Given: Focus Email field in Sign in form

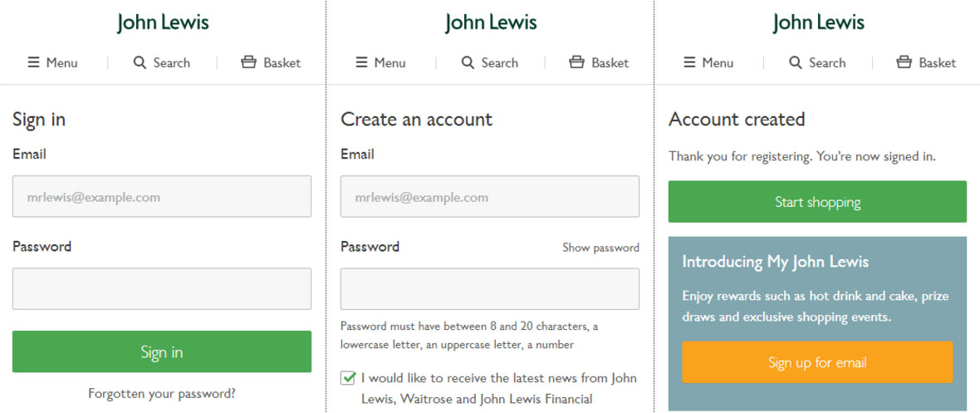Looking at the screenshot, I should [162, 197].
